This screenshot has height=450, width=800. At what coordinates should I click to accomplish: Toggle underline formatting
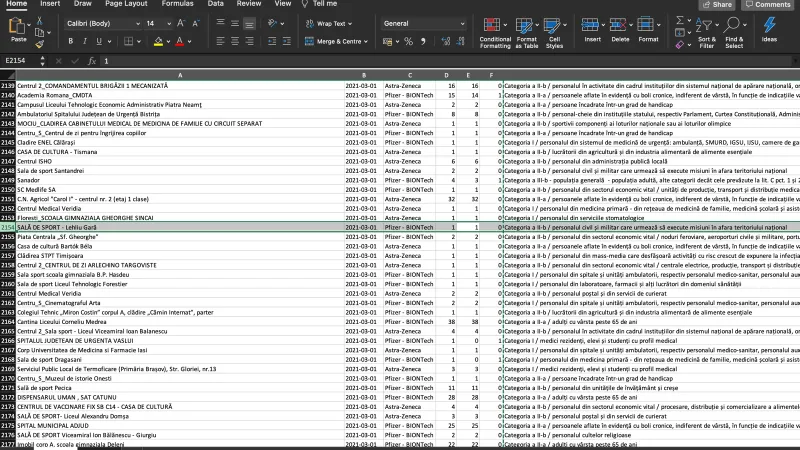[x=99, y=41]
